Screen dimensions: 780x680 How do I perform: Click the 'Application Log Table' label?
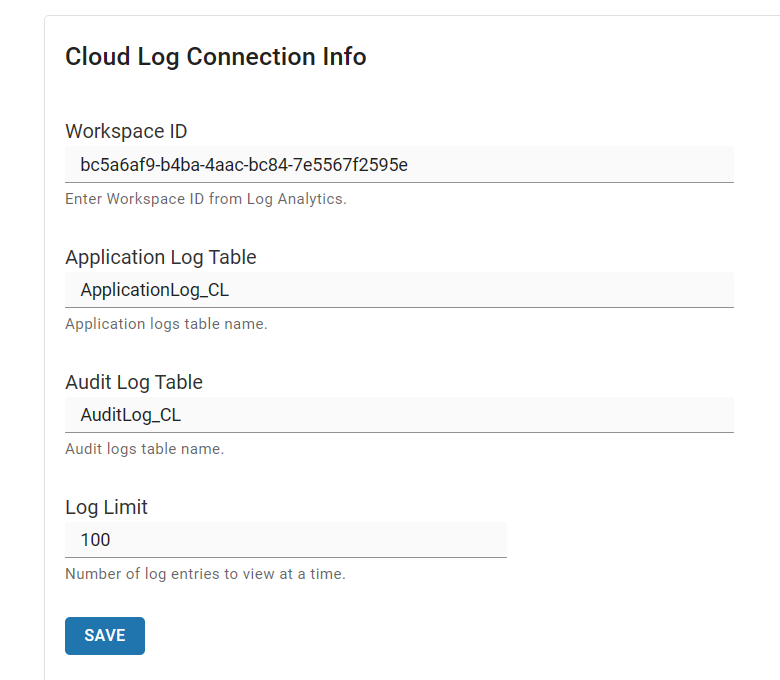click(161, 258)
